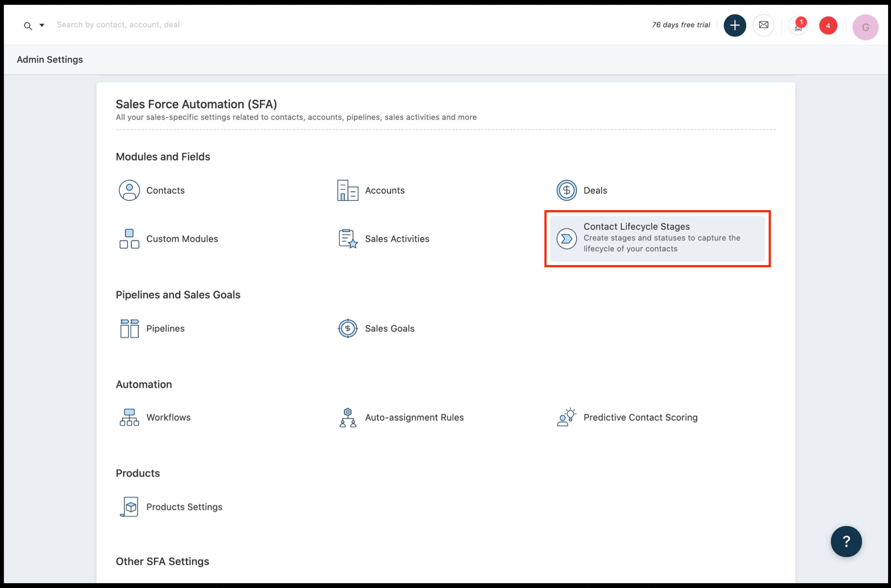
Task: Open the G profile avatar menu
Action: [865, 27]
